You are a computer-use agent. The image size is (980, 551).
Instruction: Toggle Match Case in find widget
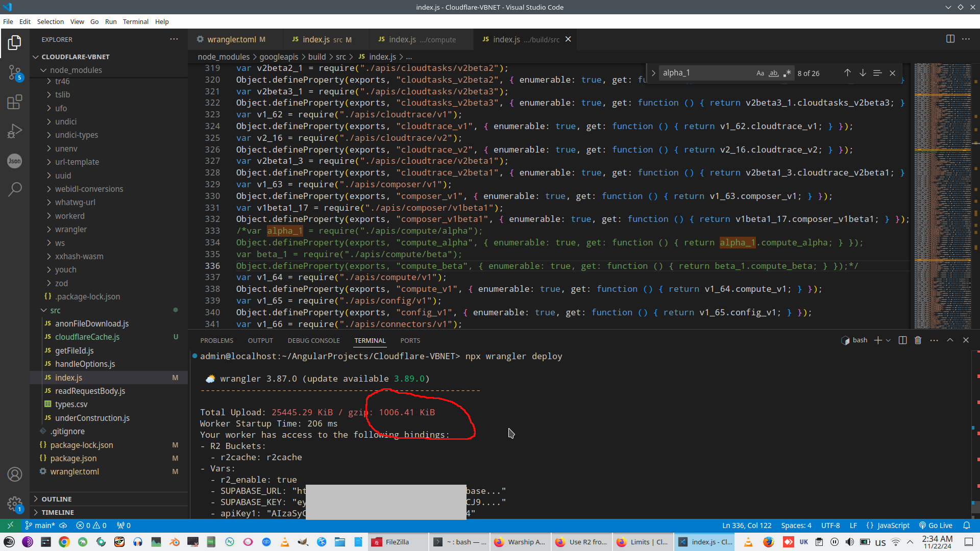pyautogui.click(x=760, y=73)
